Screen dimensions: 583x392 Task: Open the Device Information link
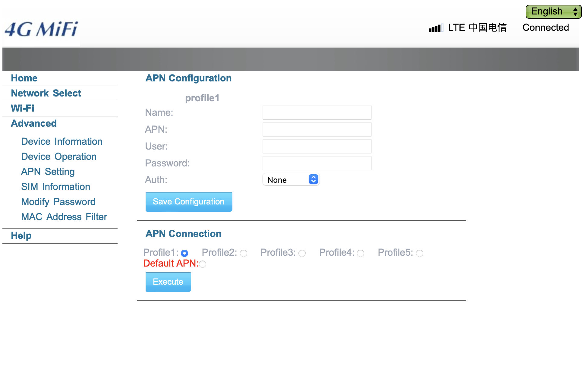click(x=61, y=141)
